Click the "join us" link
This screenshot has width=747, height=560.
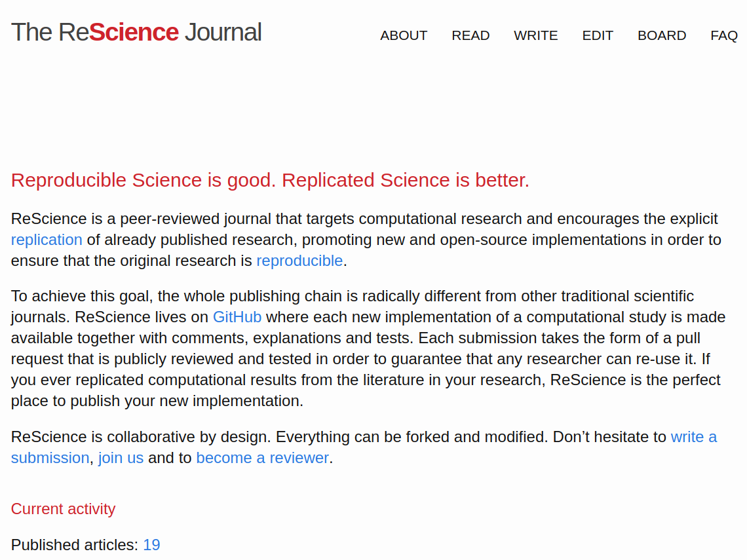[121, 458]
